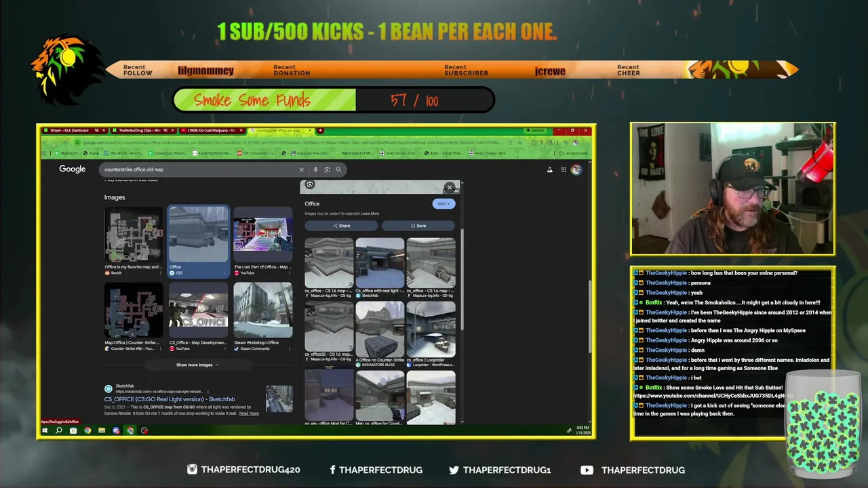Clear the Google search box text
868x488 pixels.
pos(301,169)
